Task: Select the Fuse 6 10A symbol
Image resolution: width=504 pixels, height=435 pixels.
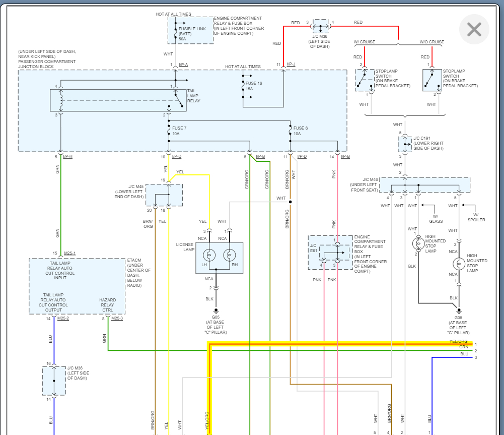Action: click(x=291, y=131)
